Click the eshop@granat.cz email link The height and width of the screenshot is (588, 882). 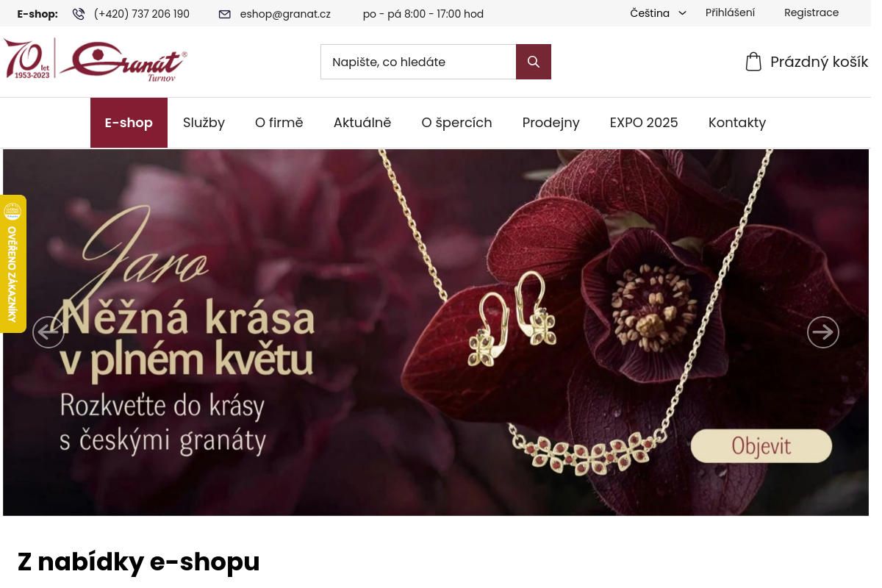285,14
